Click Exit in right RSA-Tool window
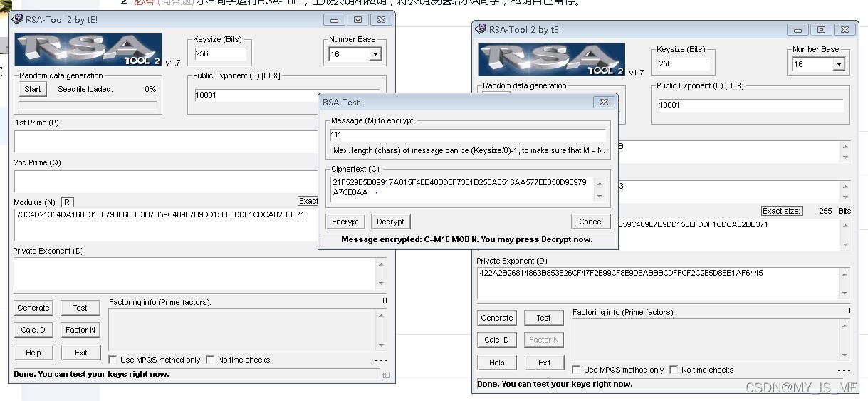Image resolution: width=868 pixels, height=401 pixels. tap(544, 363)
